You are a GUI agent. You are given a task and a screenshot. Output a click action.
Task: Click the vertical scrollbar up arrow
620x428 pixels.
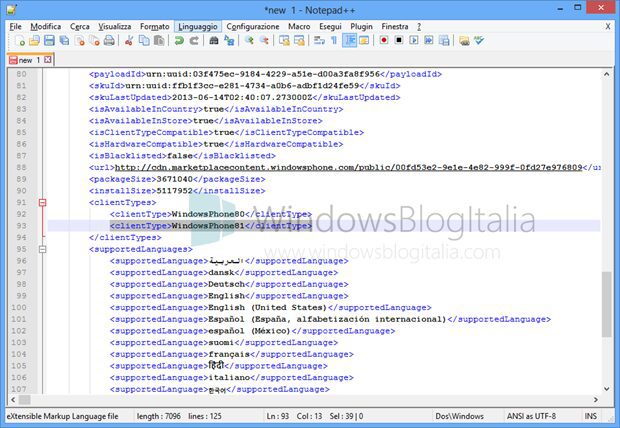pos(607,74)
